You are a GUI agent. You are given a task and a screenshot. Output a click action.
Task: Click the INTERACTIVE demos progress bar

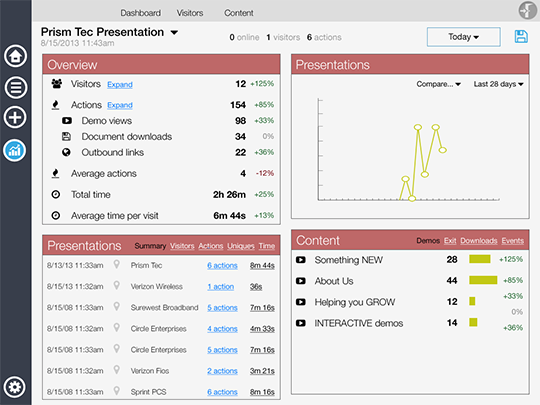click(x=473, y=322)
